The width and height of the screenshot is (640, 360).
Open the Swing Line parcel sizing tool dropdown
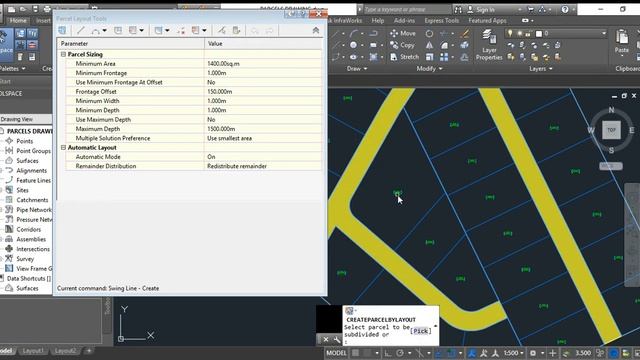[x=142, y=31]
